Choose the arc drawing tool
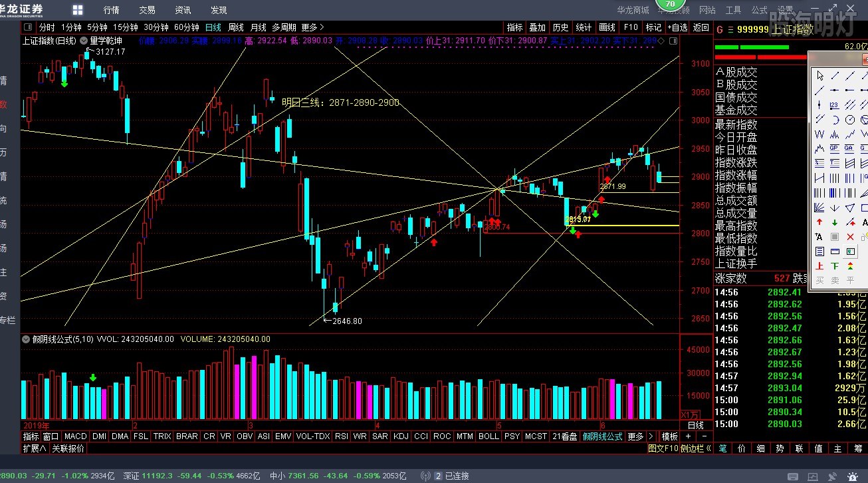Viewport: 868px width, 483px height. point(835,120)
